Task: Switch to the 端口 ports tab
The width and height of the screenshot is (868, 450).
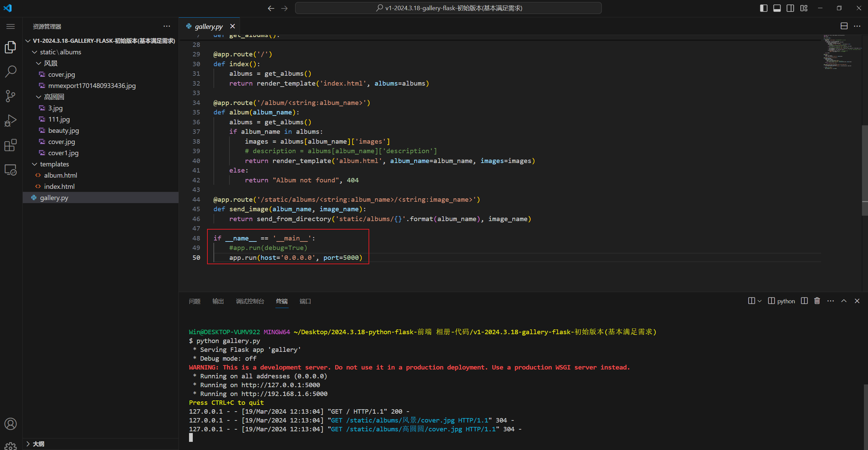Action: pyautogui.click(x=305, y=301)
